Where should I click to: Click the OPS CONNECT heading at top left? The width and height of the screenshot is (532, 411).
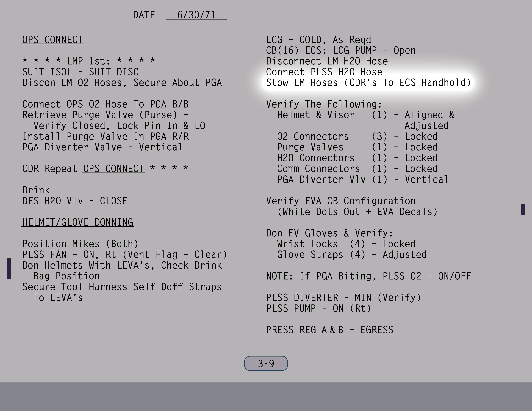pyautogui.click(x=53, y=40)
